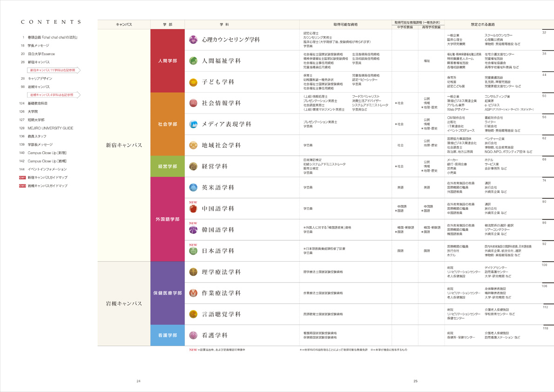
Task: Click the 看護学科 department name
Action: [215, 335]
